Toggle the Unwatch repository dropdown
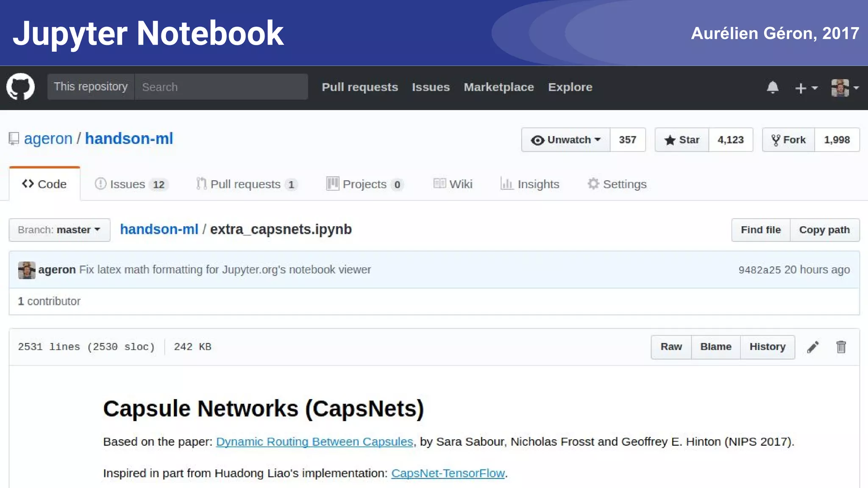The width and height of the screenshot is (868, 488). point(565,140)
